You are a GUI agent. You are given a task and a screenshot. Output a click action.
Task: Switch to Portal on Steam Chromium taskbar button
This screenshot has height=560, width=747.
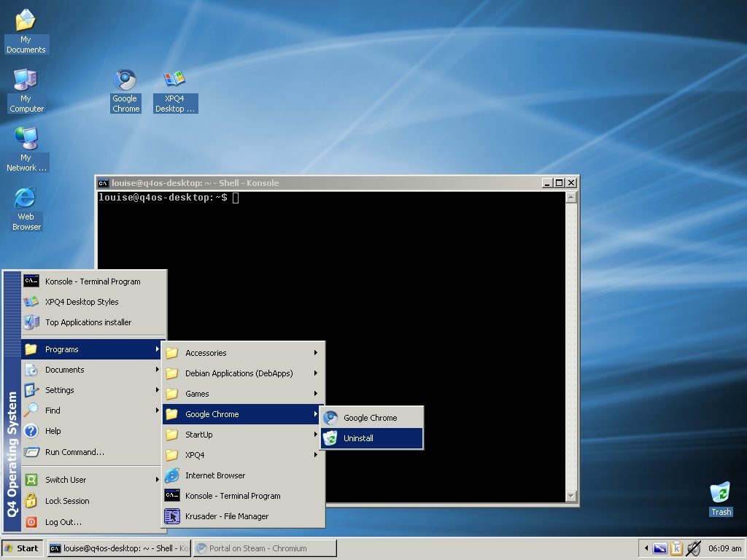[265, 548]
